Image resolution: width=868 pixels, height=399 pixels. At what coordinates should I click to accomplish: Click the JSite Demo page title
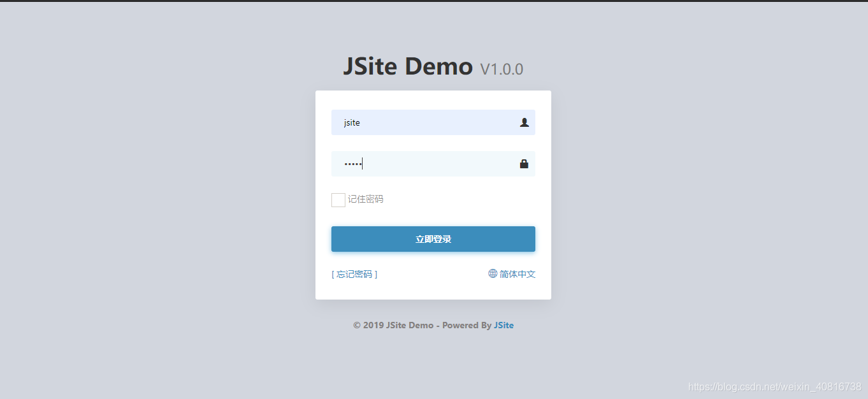coord(408,66)
